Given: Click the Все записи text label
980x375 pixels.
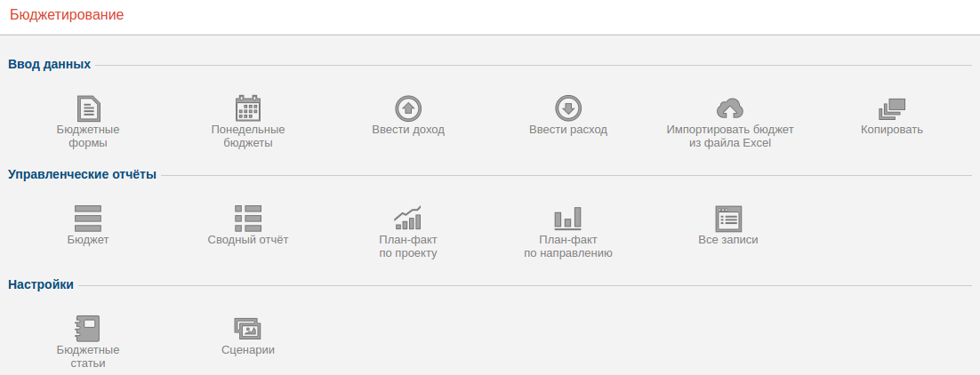Looking at the screenshot, I should (x=728, y=239).
